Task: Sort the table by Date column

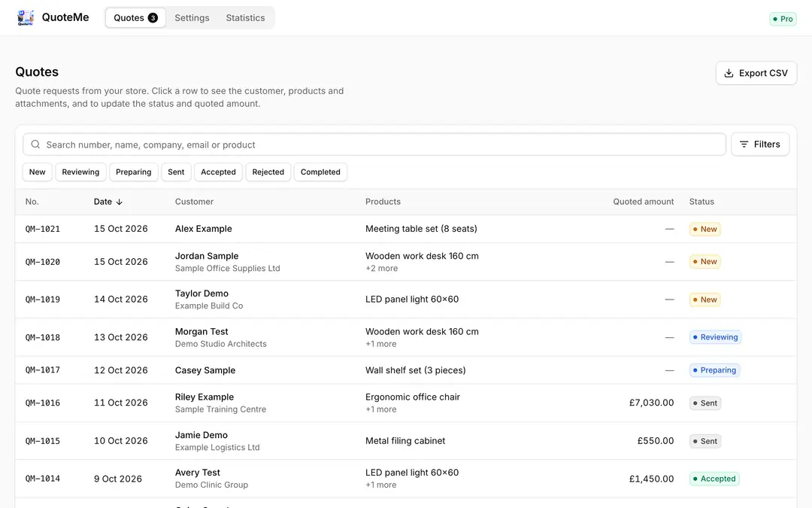Action: click(108, 202)
